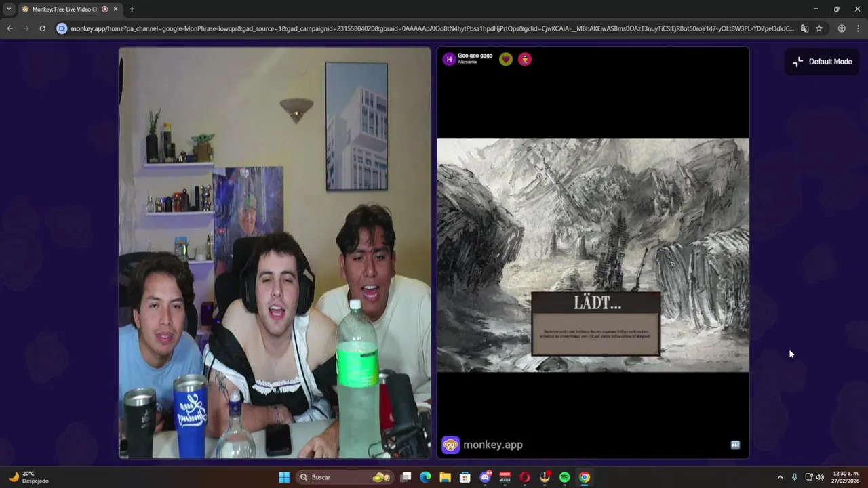The height and width of the screenshot is (488, 868).
Task: Click the volume speaker icon in tray
Action: 820,477
